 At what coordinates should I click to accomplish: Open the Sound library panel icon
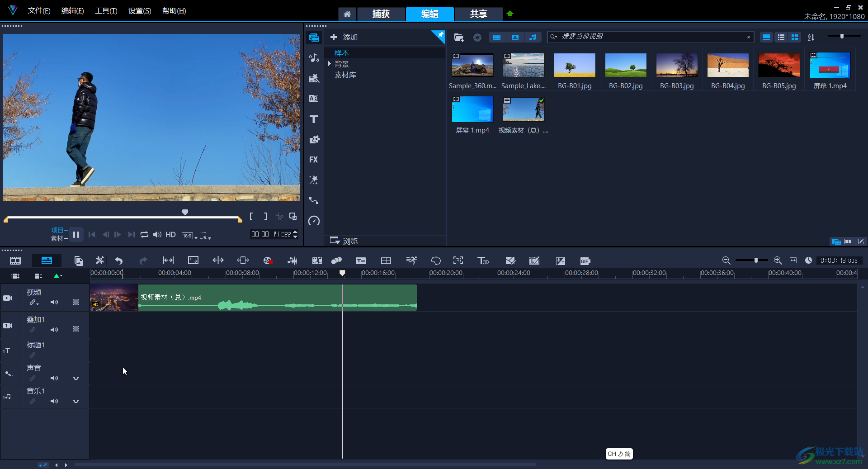click(x=314, y=58)
